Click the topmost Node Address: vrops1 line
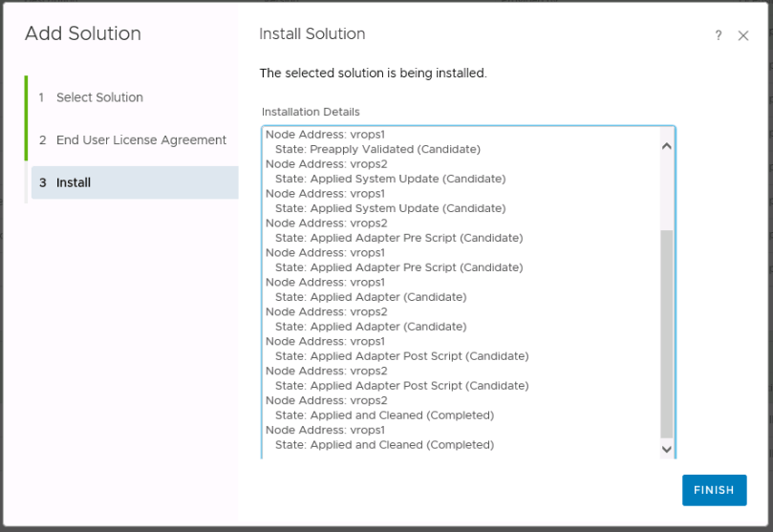 click(x=324, y=135)
